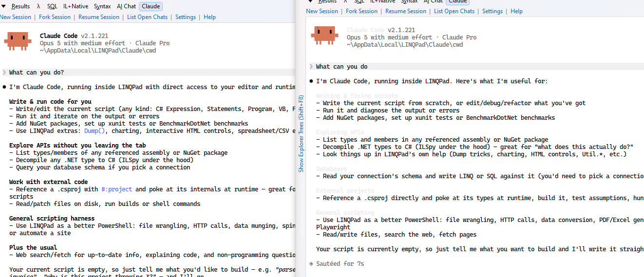The height and width of the screenshot is (277, 644).
Task: Open Settings link in left window
Action: tap(186, 17)
